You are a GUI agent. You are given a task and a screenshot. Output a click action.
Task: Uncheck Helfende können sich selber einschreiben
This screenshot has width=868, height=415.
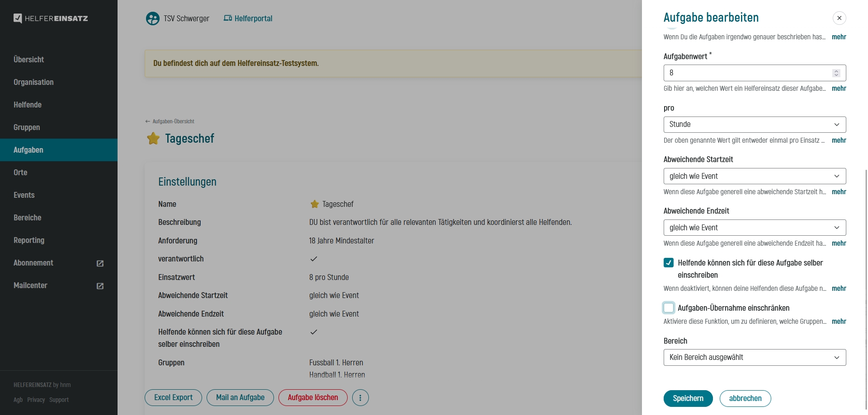[x=669, y=263]
